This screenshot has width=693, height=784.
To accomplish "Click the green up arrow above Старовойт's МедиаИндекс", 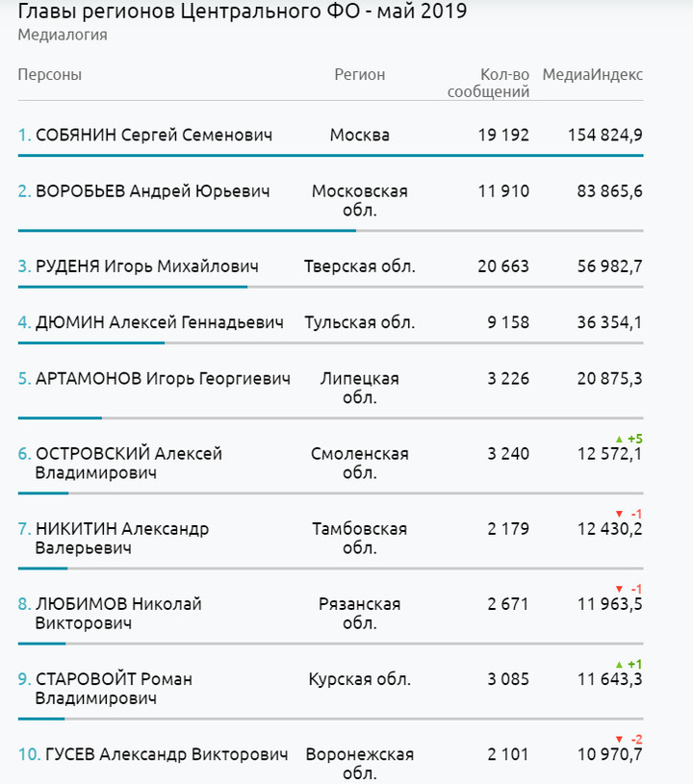I will pos(619,665).
